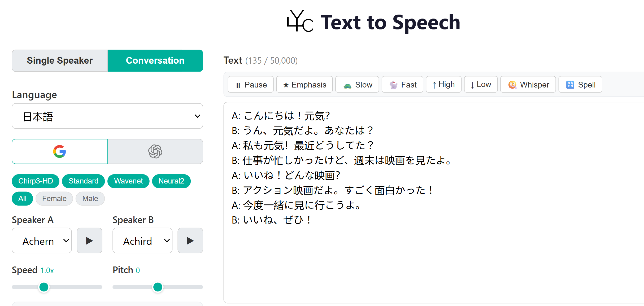This screenshot has height=306, width=644.
Task: Apply star Emphasis to text
Action: point(304,85)
